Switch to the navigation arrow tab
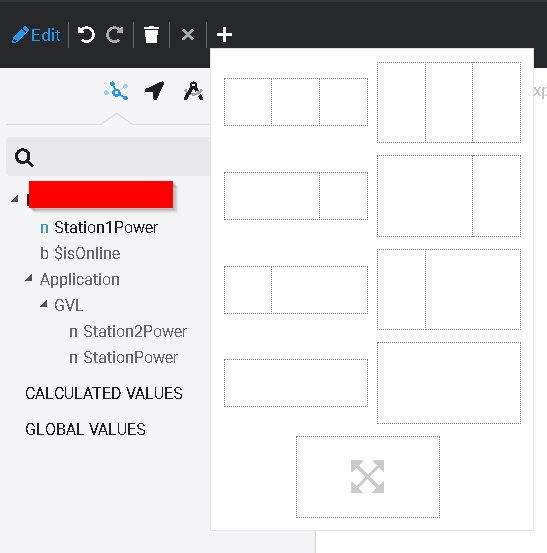Image resolution: width=547 pixels, height=553 pixels. [x=155, y=91]
